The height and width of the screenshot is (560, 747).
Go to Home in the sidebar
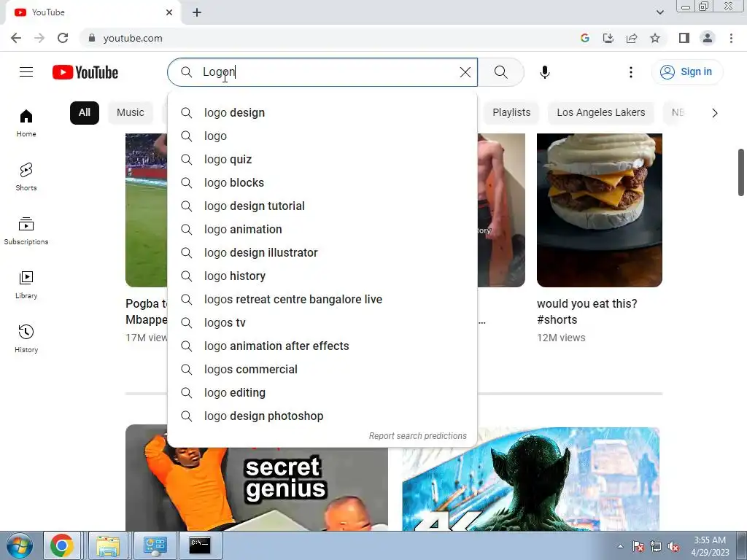(26, 122)
